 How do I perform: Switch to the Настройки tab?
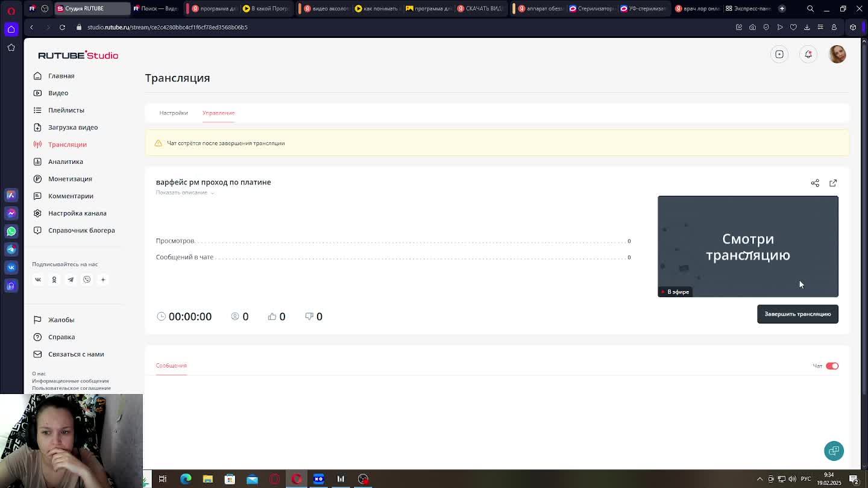click(174, 113)
